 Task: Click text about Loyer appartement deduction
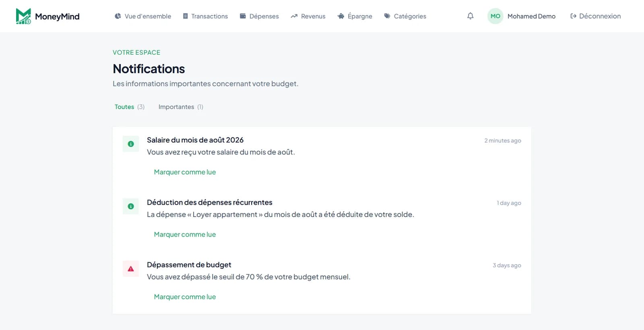pyautogui.click(x=281, y=214)
